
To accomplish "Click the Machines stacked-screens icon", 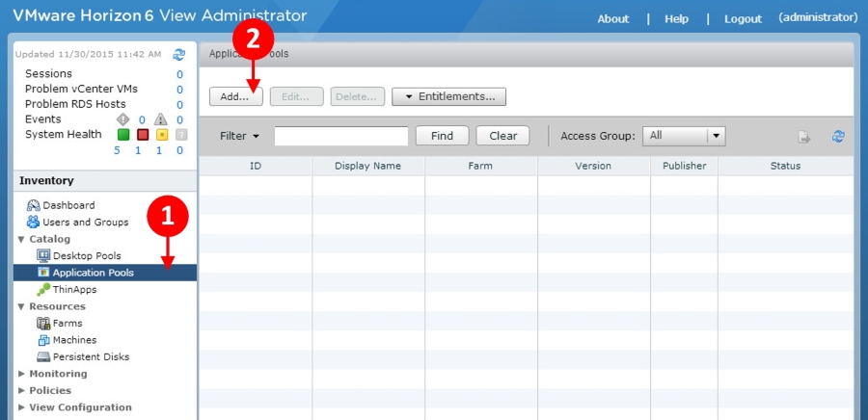I will [x=43, y=340].
